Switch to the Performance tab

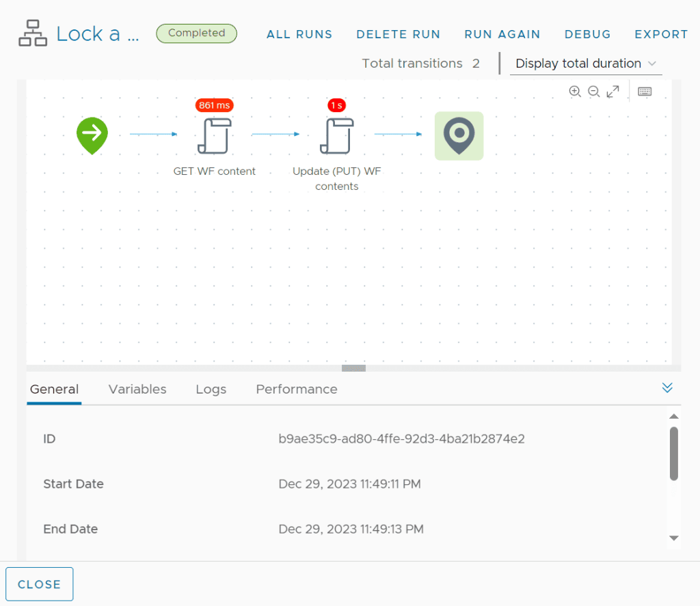click(x=297, y=389)
